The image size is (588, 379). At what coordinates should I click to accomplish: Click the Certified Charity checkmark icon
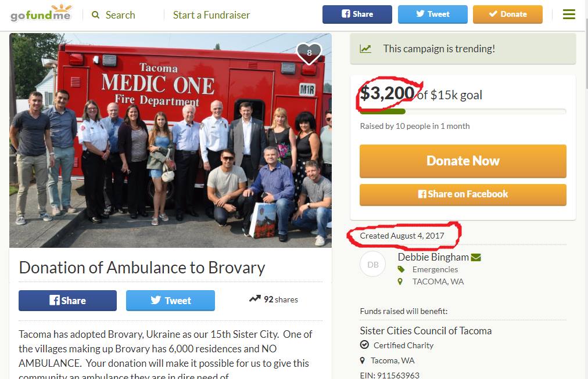364,345
